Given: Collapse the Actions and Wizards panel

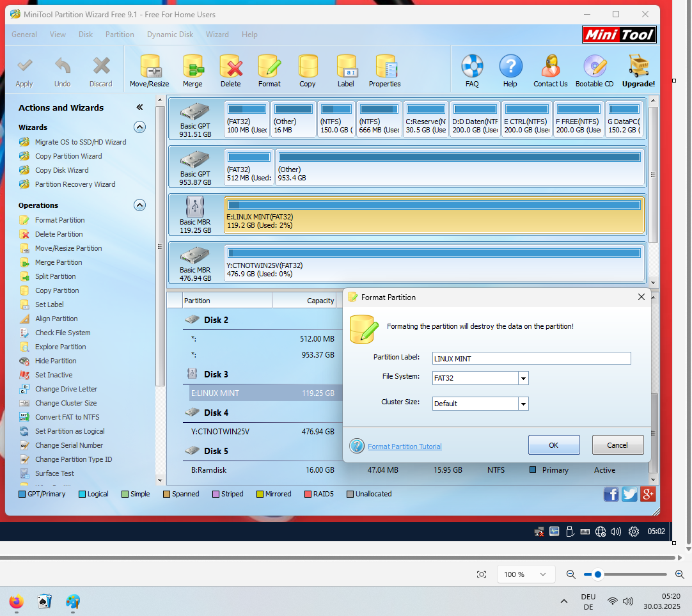Looking at the screenshot, I should (139, 107).
